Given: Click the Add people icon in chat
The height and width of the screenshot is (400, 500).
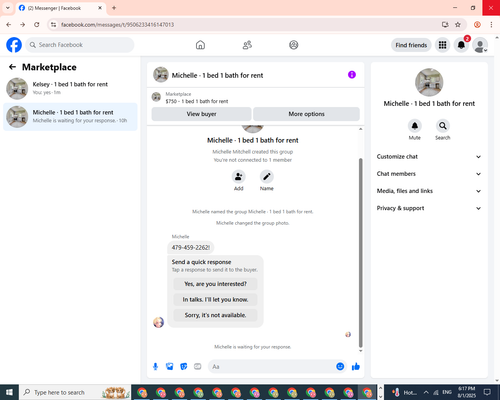Looking at the screenshot, I should 239,177.
